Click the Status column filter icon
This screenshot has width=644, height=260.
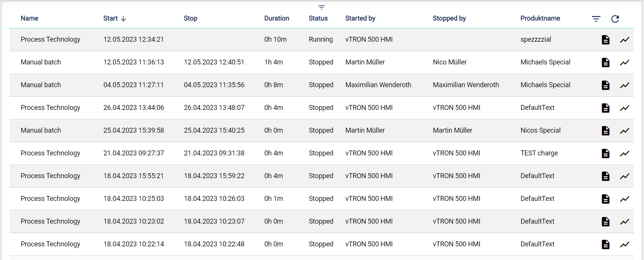pos(322,8)
